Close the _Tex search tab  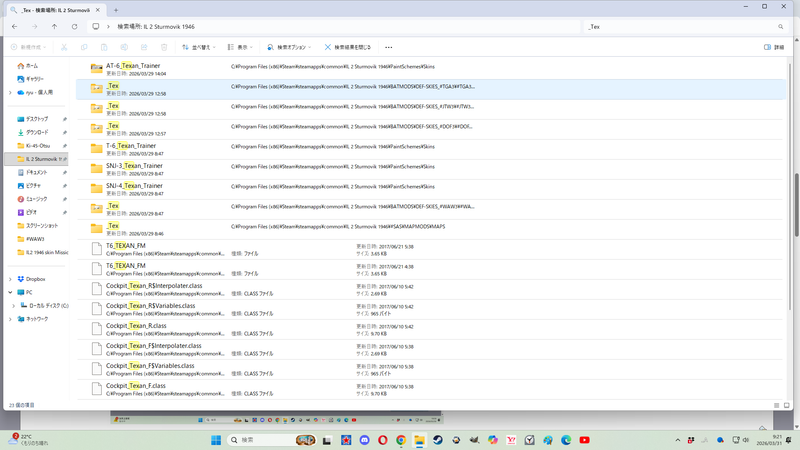click(98, 10)
